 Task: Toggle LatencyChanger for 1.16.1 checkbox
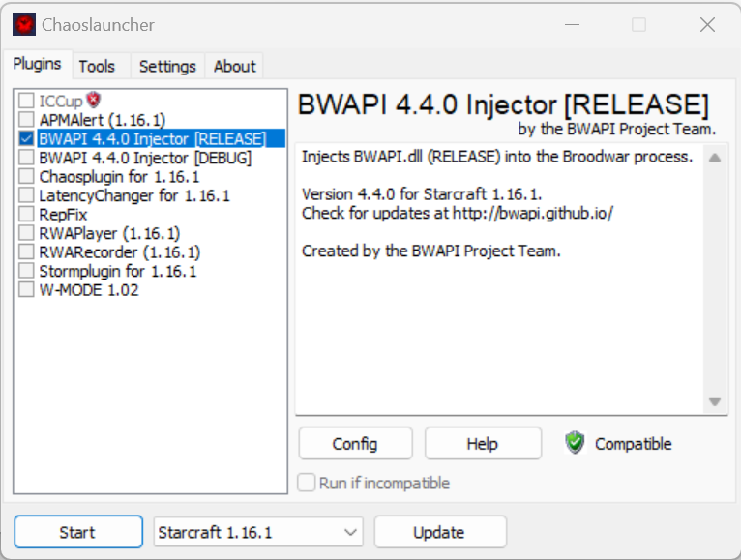click(26, 195)
